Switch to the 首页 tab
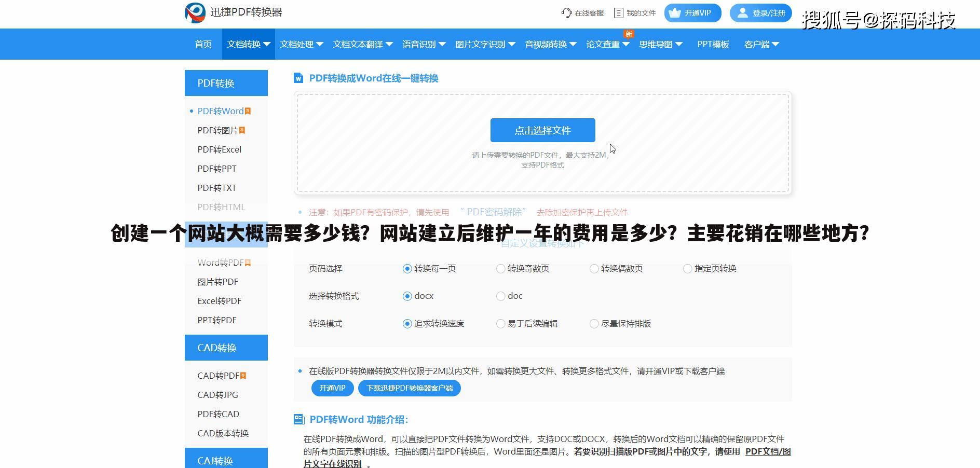This screenshot has height=468, width=980. tap(202, 44)
